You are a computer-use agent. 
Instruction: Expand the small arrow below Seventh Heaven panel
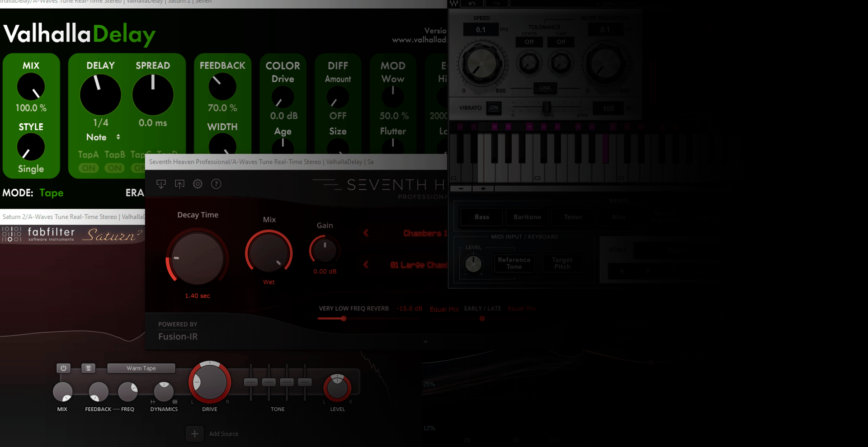click(x=425, y=342)
